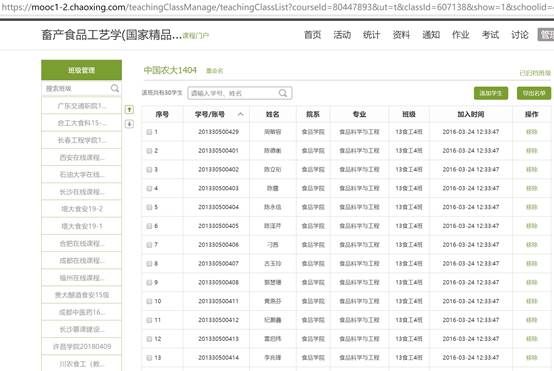Go to the 统计 page
Screen dimensions: 554x371
372,35
